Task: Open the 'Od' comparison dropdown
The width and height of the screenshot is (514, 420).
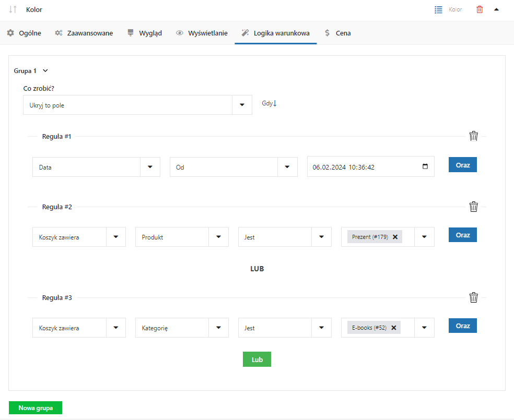Action: click(x=287, y=167)
